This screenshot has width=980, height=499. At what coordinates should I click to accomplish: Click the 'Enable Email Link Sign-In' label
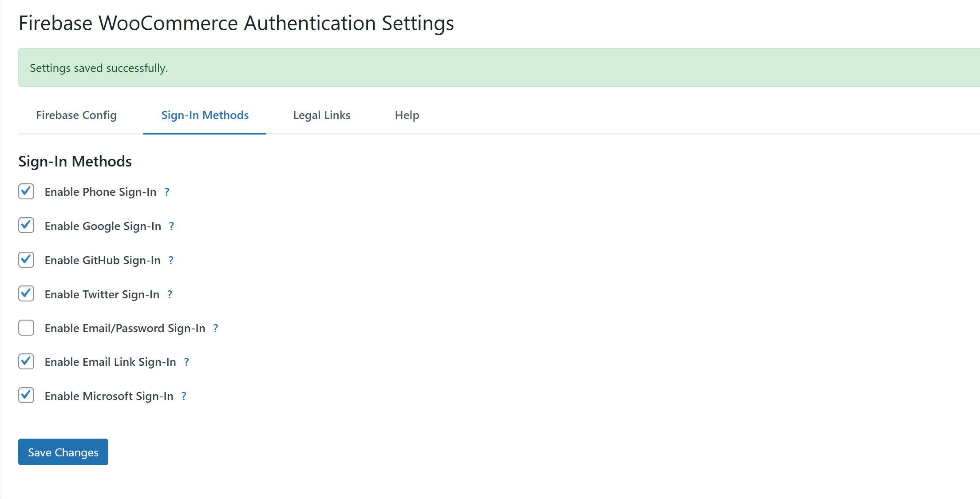coord(111,362)
